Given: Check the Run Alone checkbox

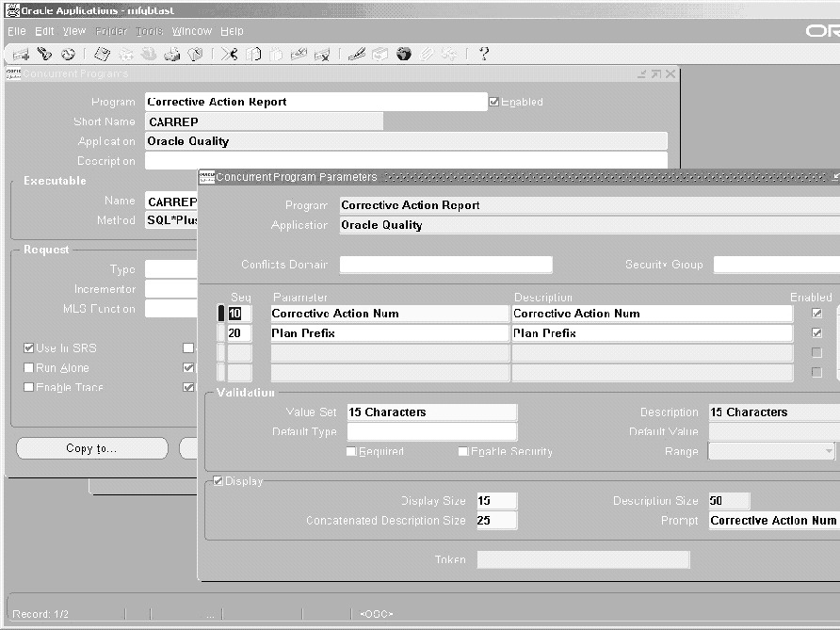Looking at the screenshot, I should [29, 367].
